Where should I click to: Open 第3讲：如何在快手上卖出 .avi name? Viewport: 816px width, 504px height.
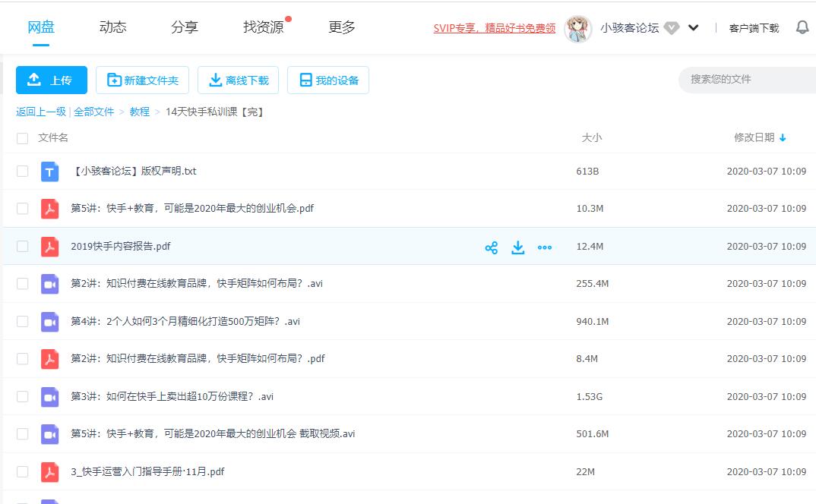pyautogui.click(x=172, y=396)
